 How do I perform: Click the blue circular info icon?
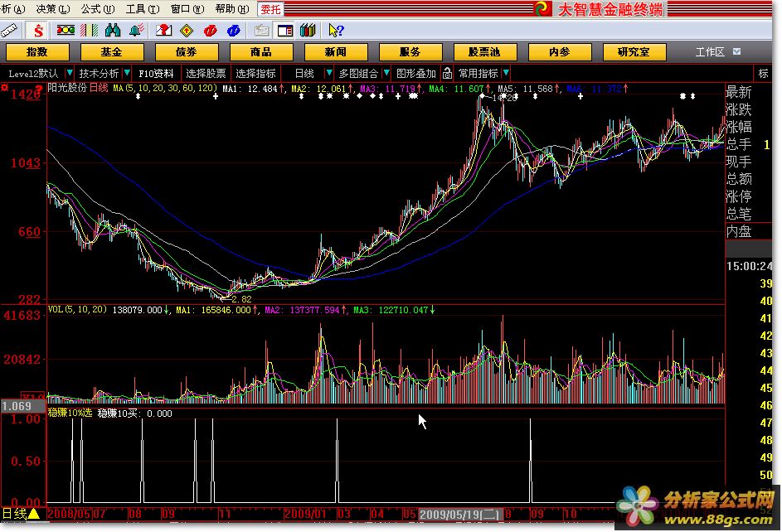pyautogui.click(x=233, y=31)
